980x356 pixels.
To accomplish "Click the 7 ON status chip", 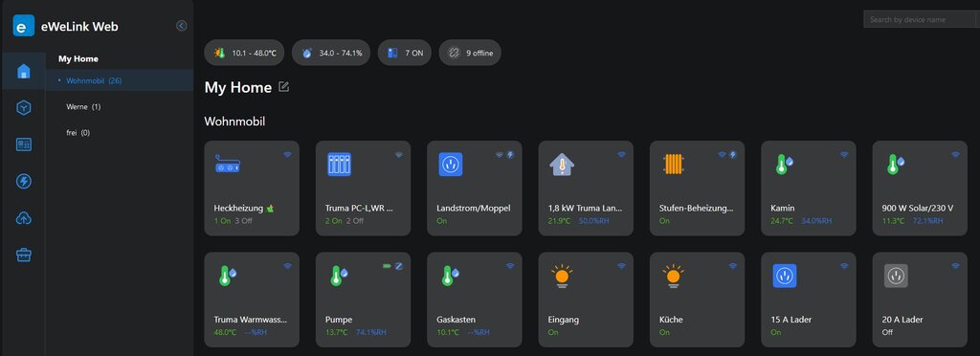I will click(405, 53).
